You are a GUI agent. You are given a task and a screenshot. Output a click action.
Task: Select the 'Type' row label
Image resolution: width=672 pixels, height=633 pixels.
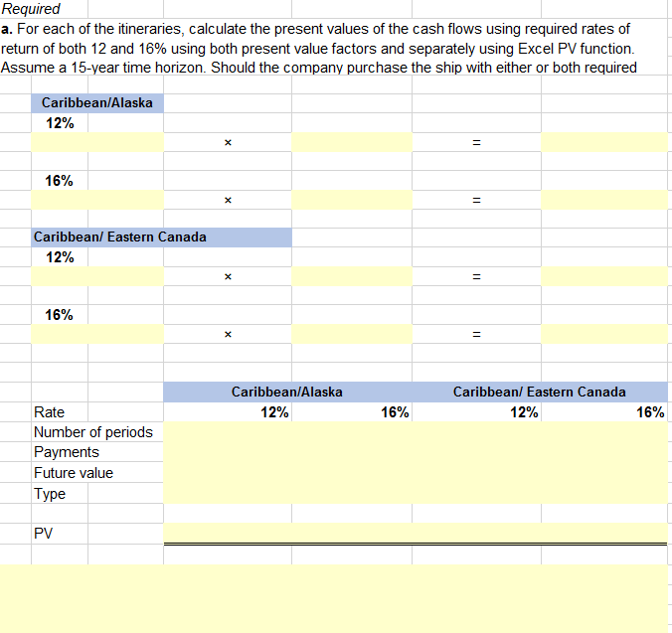point(50,494)
